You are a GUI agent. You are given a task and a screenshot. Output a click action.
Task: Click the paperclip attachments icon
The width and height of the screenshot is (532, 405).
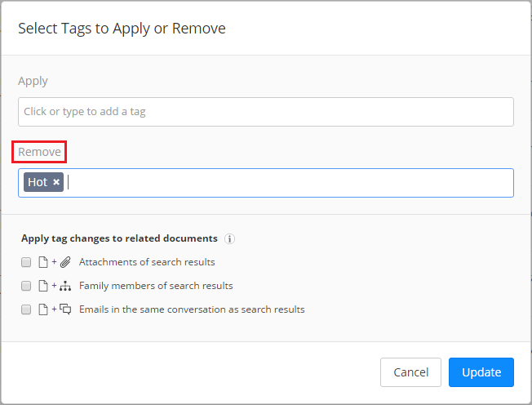click(x=65, y=262)
